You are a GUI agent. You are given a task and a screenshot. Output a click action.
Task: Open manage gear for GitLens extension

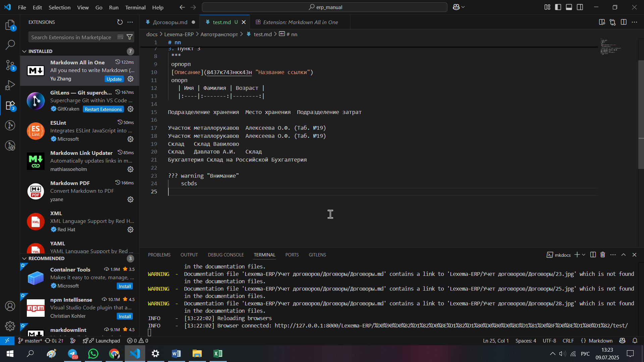click(x=130, y=109)
